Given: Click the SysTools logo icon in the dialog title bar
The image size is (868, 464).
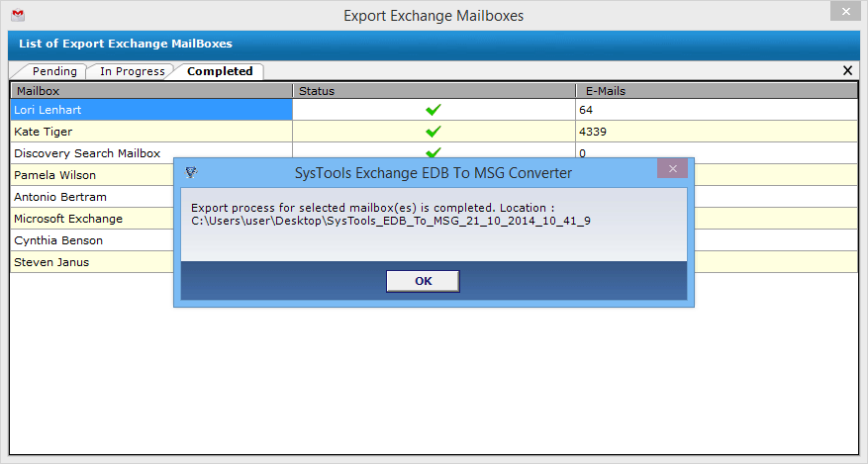Looking at the screenshot, I should pos(191,172).
